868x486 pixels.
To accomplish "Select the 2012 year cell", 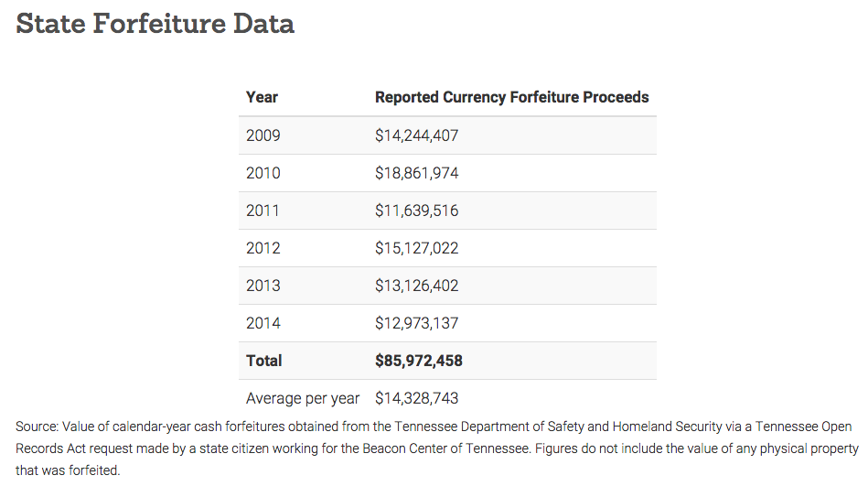I will pyautogui.click(x=263, y=248).
